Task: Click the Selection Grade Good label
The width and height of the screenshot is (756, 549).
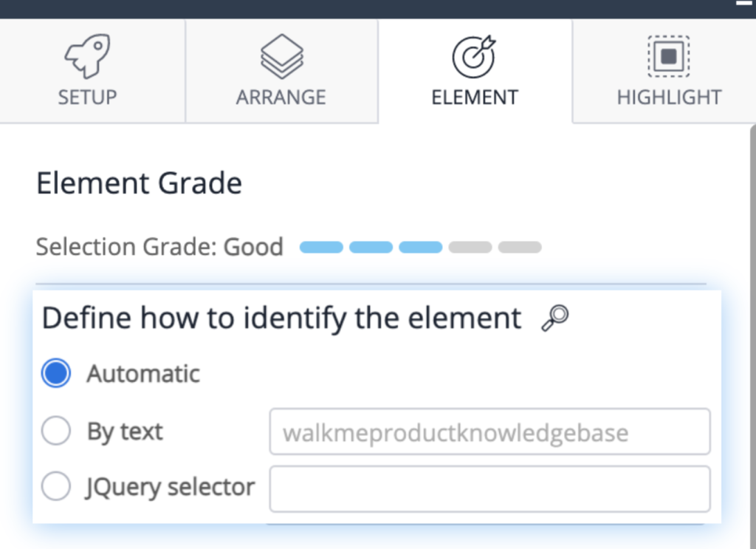Action: [159, 247]
